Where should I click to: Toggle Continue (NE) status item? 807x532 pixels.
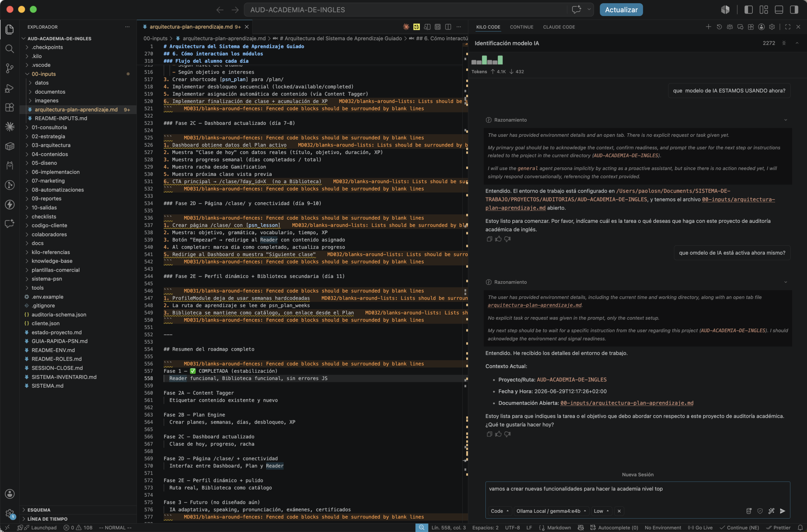coord(740,528)
